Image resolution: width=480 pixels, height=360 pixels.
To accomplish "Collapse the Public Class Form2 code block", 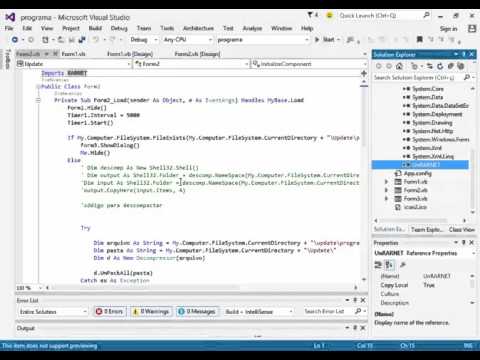I will click(38, 87).
